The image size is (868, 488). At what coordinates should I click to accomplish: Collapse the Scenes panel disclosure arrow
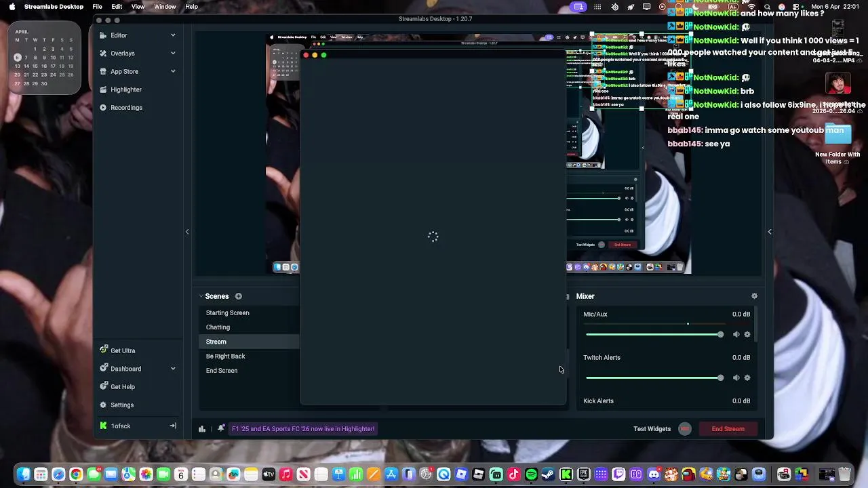pyautogui.click(x=201, y=296)
